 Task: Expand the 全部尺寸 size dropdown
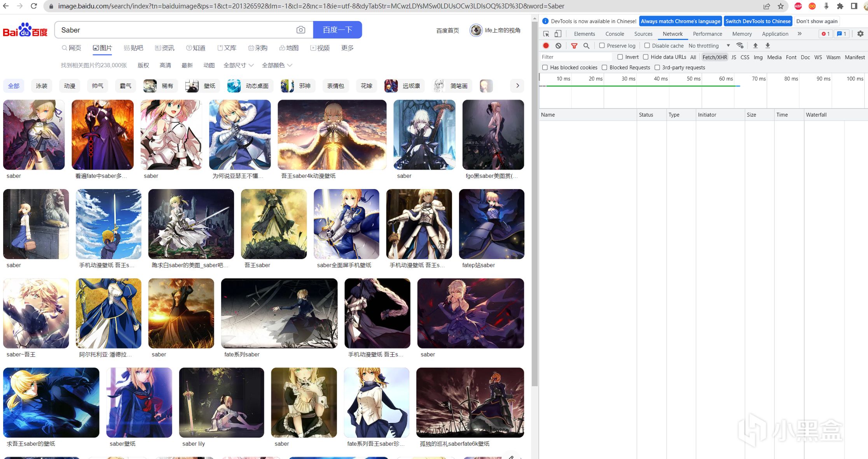coord(238,65)
